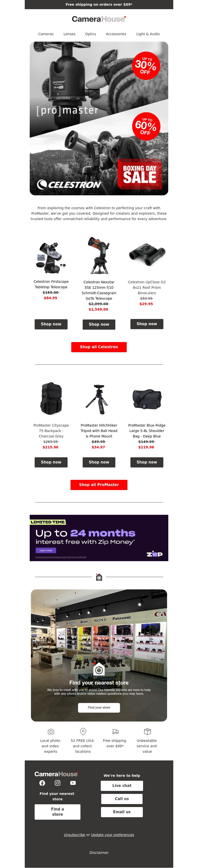The height and width of the screenshot is (868, 198).
Task: Open the Instagram icon in footer
Action: (x=58, y=783)
